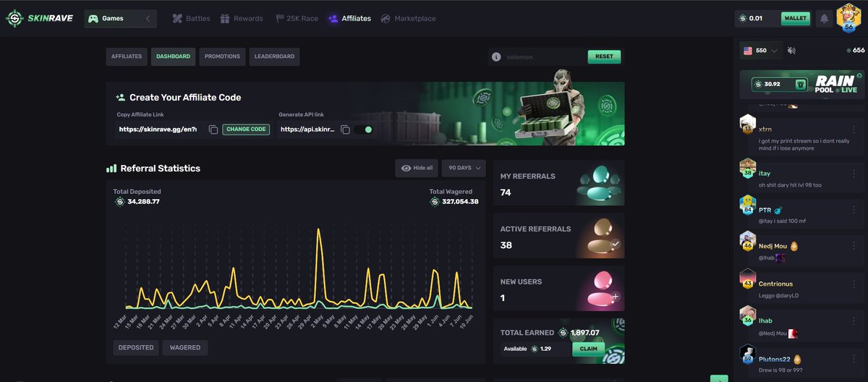Click the Total Deposited value 34,288.77

pos(143,202)
